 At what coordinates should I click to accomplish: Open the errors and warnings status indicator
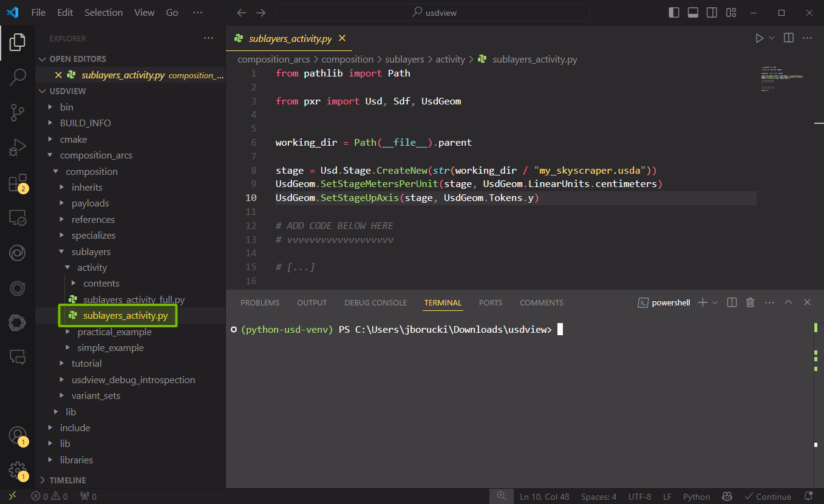click(x=49, y=497)
